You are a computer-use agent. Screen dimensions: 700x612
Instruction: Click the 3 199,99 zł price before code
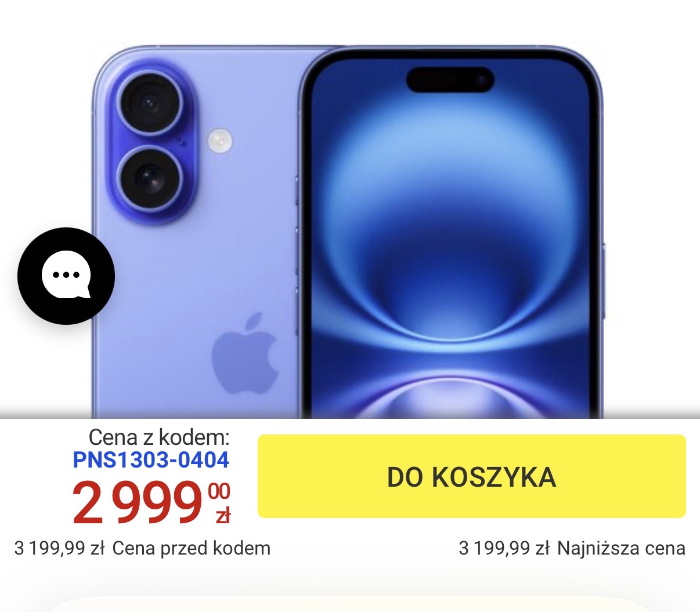coord(59,548)
